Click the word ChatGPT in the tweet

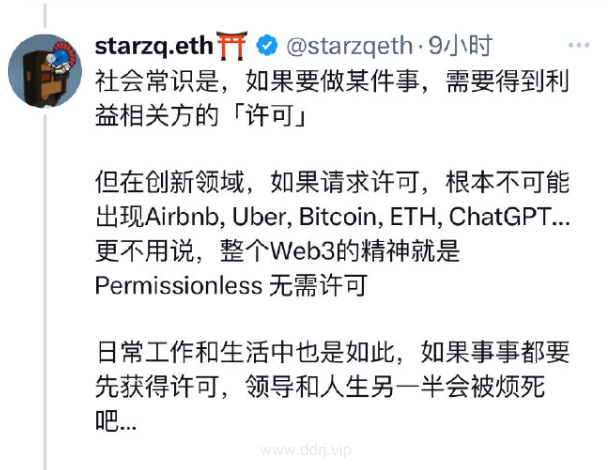pos(500,216)
